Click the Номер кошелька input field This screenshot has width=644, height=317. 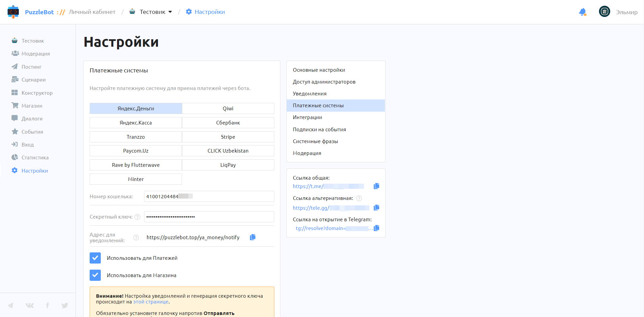[x=209, y=197]
